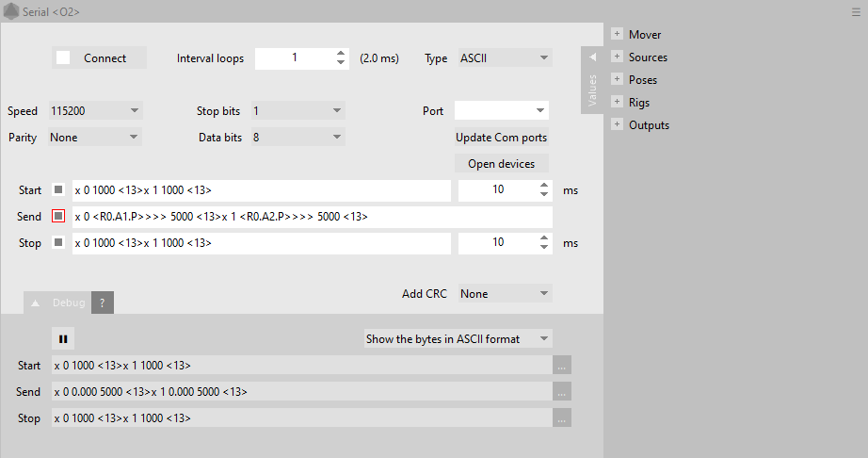Click the ellipsis button for Start debug row
This screenshot has height=458, width=868.
(562, 366)
